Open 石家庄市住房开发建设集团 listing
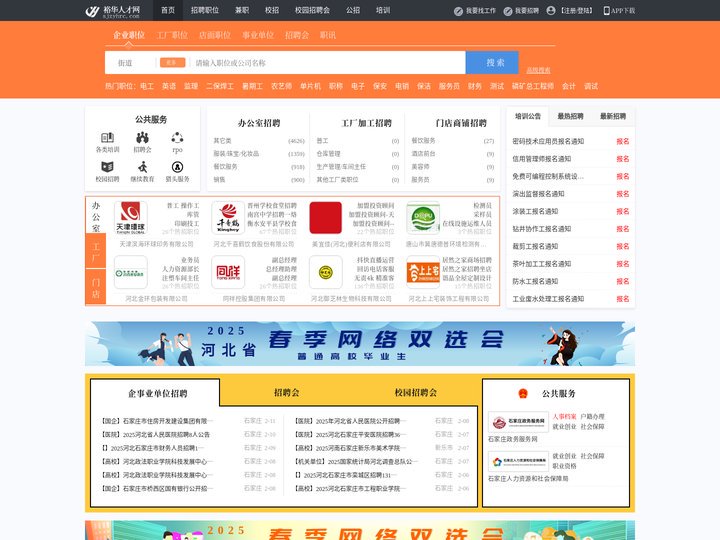 157,421
